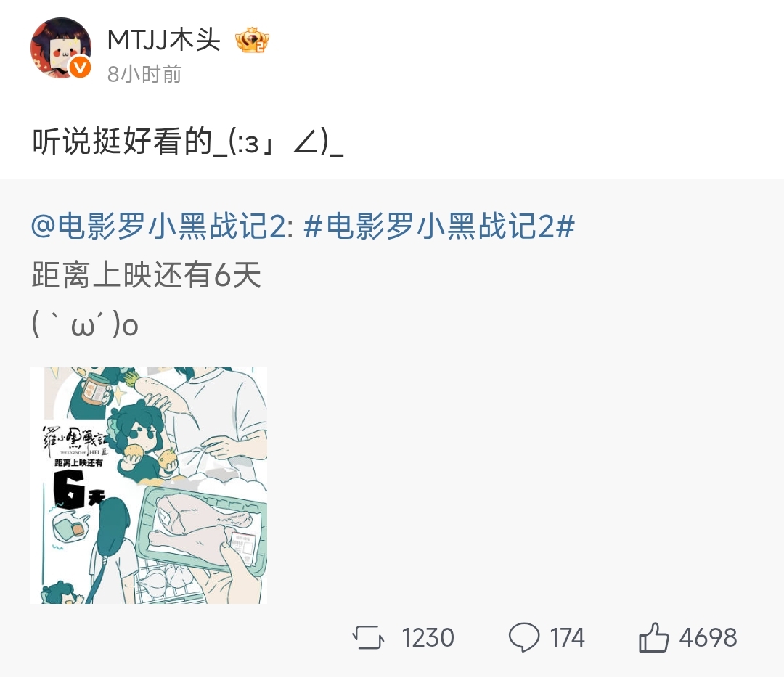The height and width of the screenshot is (683, 784).
Task: Like the post with thumbs-up icon
Action: pos(653,637)
